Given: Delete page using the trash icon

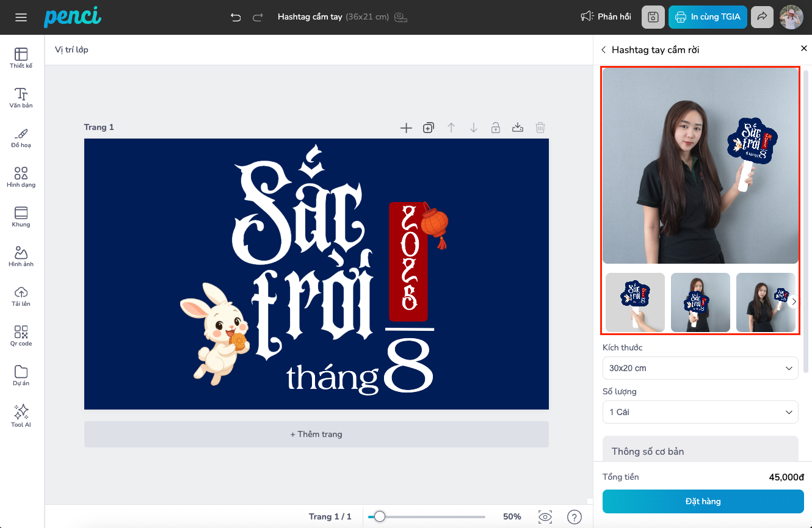Looking at the screenshot, I should pos(540,128).
